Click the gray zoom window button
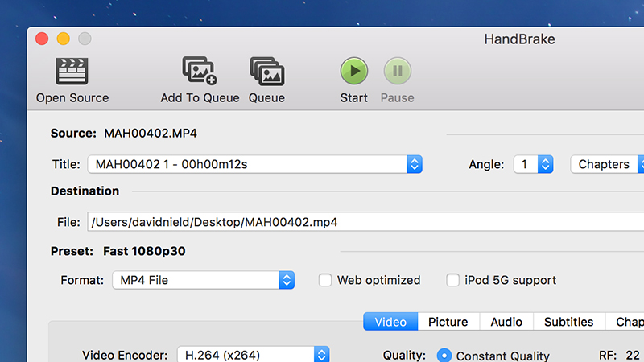Viewport: 644px width, 362px height. pos(85,39)
